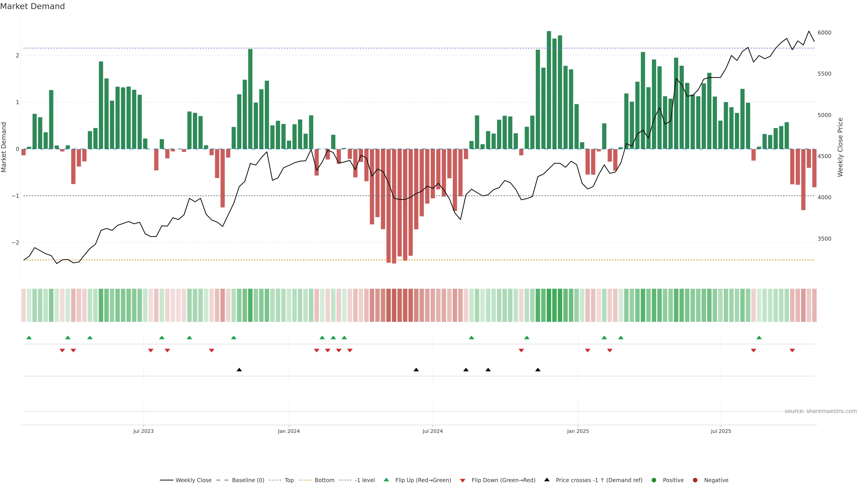This screenshot has width=868, height=488.
Task: Click the green Flip Up legend triangle
Action: click(x=386, y=480)
